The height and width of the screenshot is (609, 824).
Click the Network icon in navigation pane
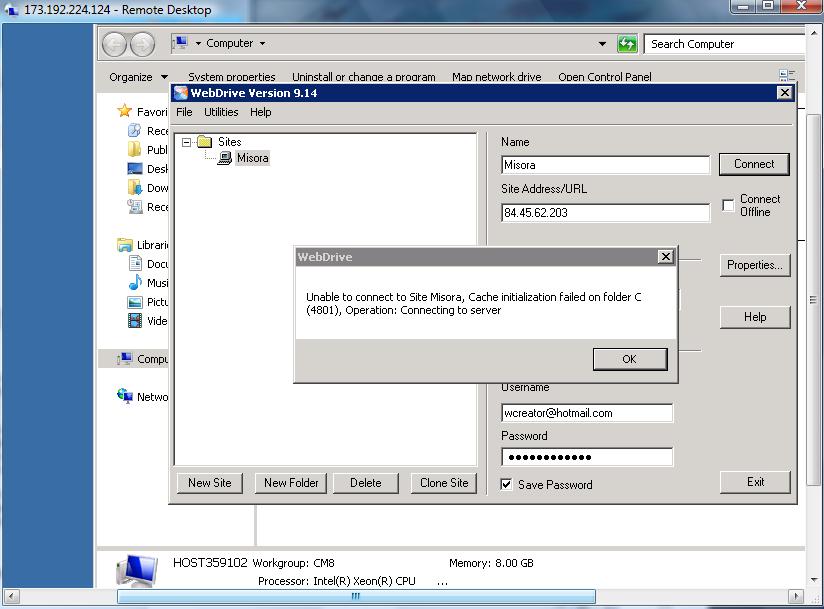[125, 396]
